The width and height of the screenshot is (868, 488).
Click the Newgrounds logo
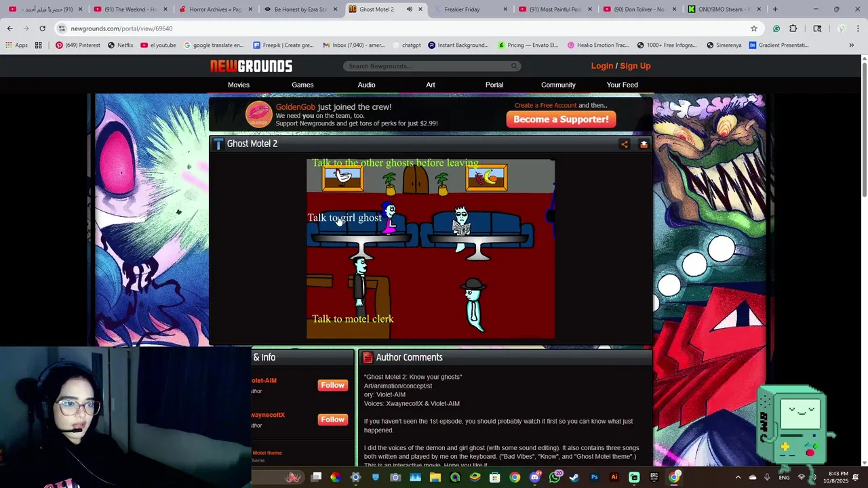coord(251,66)
